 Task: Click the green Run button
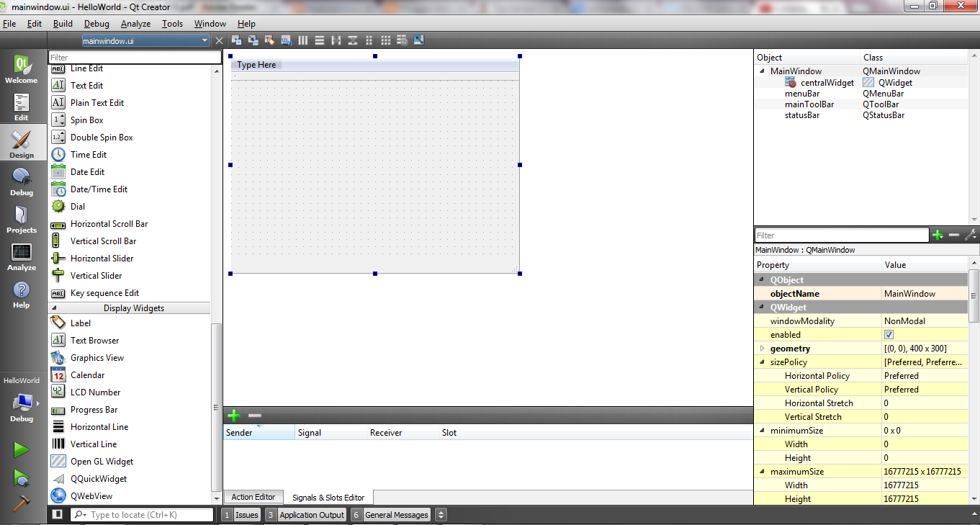(x=21, y=449)
